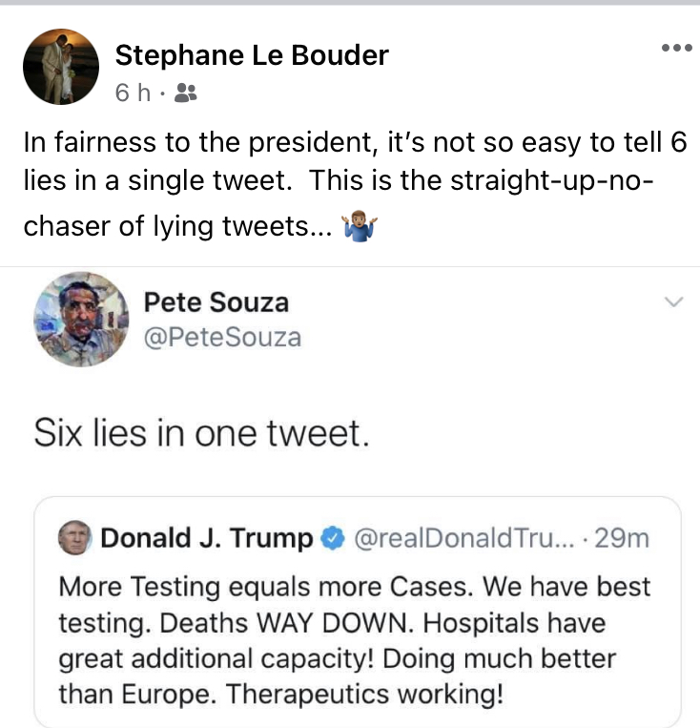Expand the tweet's chevron dropdown menu
The image size is (700, 728).
click(673, 302)
